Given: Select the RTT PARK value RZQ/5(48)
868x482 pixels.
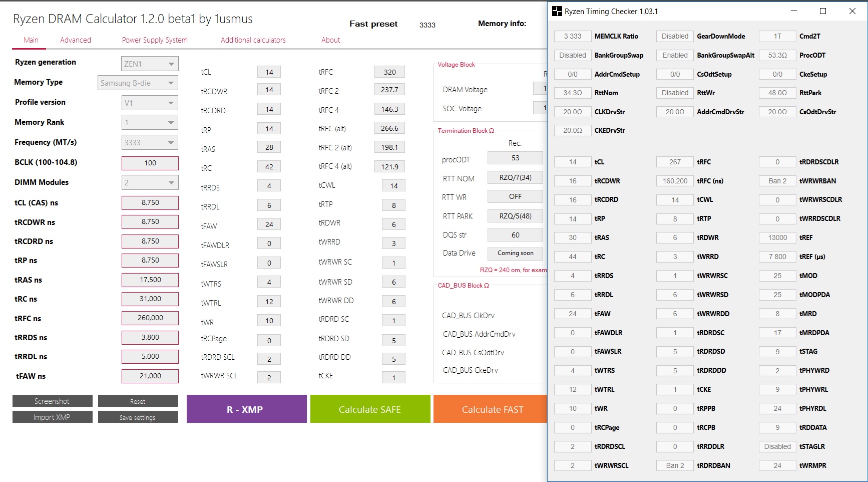Looking at the screenshot, I should point(515,216).
